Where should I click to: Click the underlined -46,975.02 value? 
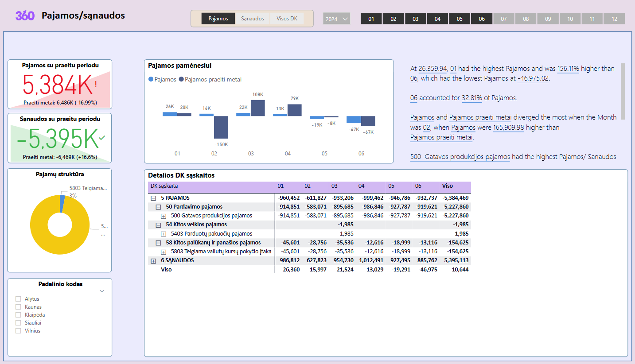point(533,78)
